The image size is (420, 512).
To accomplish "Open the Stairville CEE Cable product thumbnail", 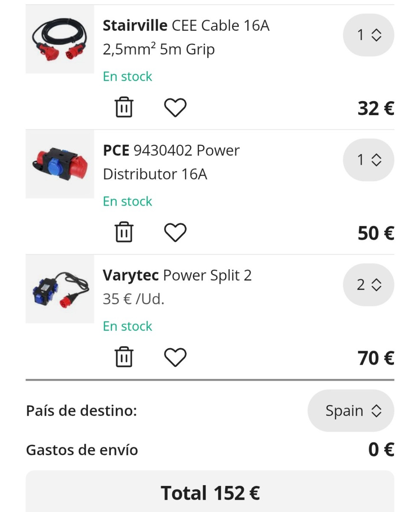I will 60,39.
